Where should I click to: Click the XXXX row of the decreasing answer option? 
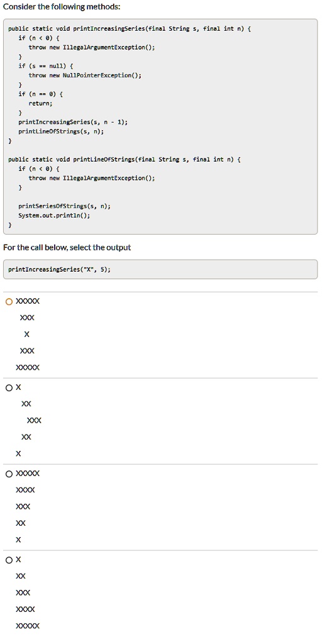(x=25, y=490)
